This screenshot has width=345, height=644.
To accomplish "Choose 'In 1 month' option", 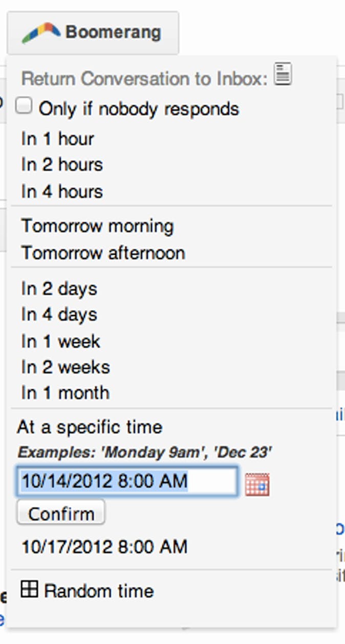I will point(65,393).
